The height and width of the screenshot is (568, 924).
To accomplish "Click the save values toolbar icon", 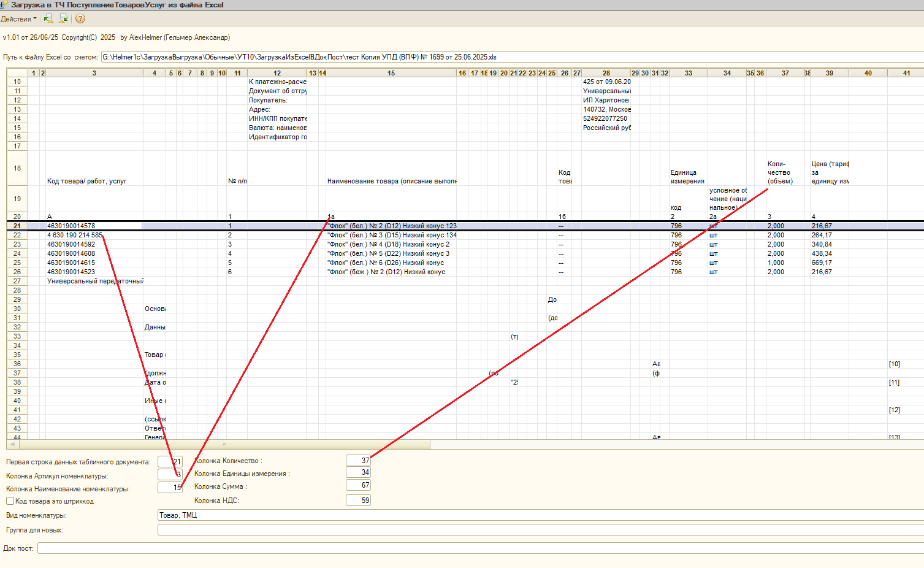I will click(63, 19).
